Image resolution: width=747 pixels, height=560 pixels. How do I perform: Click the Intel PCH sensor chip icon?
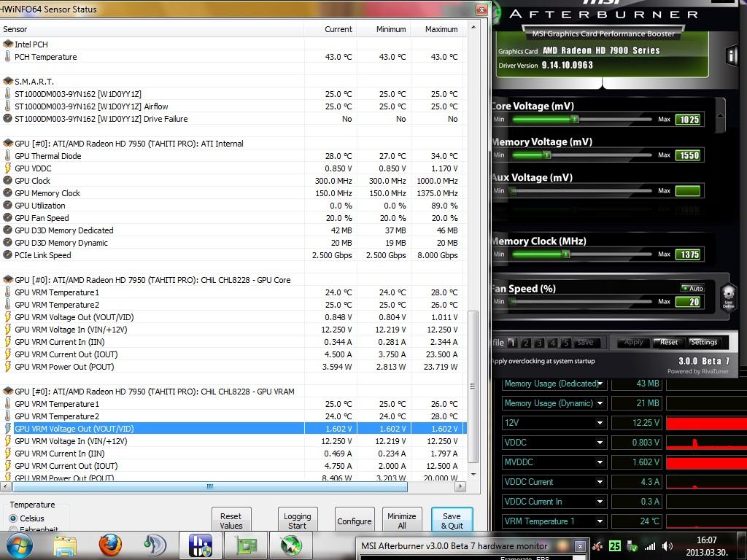coord(7,44)
